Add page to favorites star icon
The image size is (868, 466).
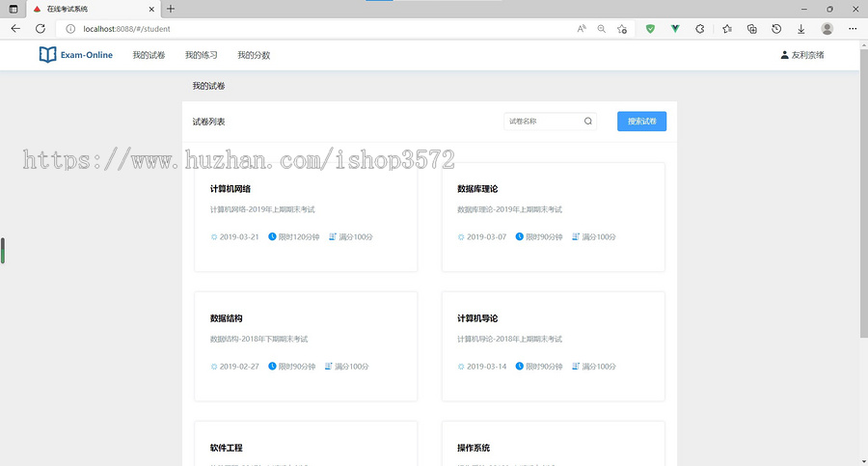pyautogui.click(x=622, y=29)
